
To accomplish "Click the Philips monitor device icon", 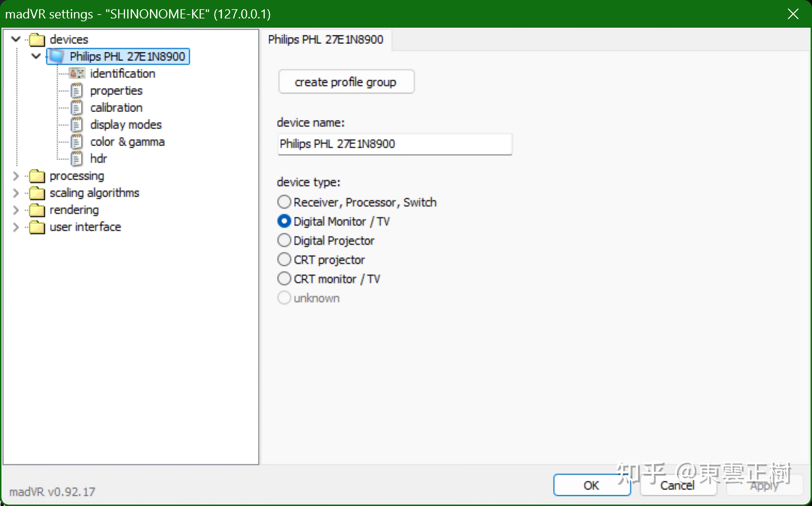I will tap(57, 56).
